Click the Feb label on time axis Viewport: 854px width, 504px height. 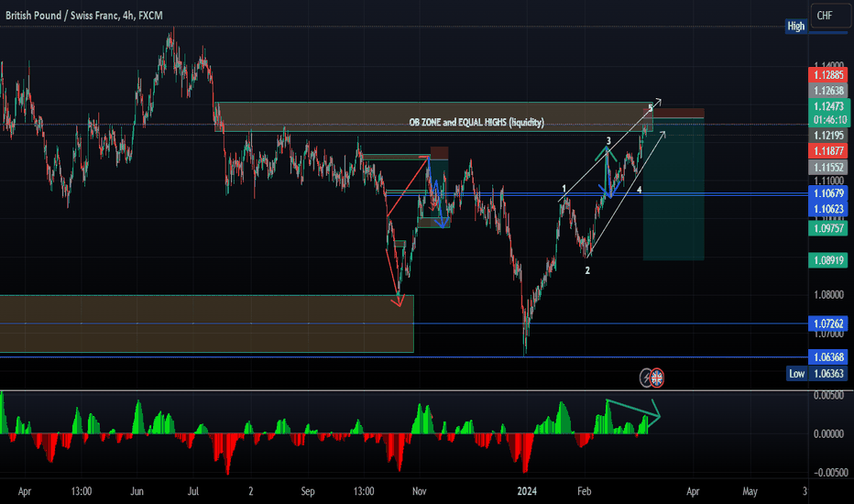(584, 491)
